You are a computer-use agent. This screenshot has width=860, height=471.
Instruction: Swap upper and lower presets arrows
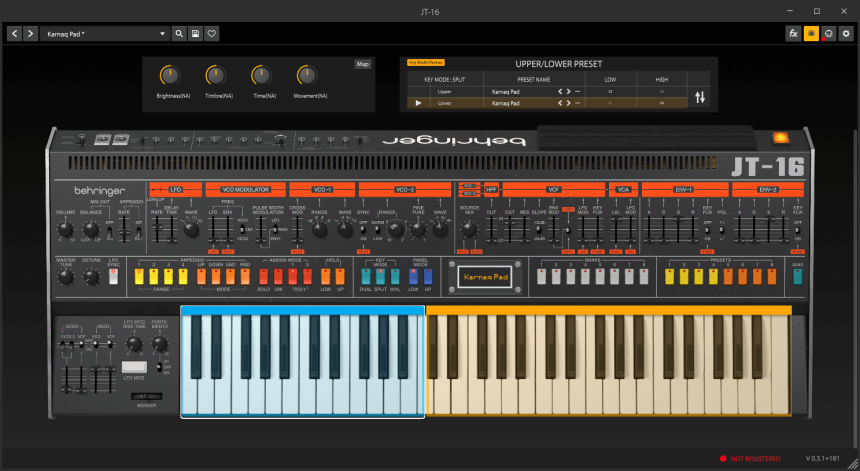pyautogui.click(x=700, y=98)
